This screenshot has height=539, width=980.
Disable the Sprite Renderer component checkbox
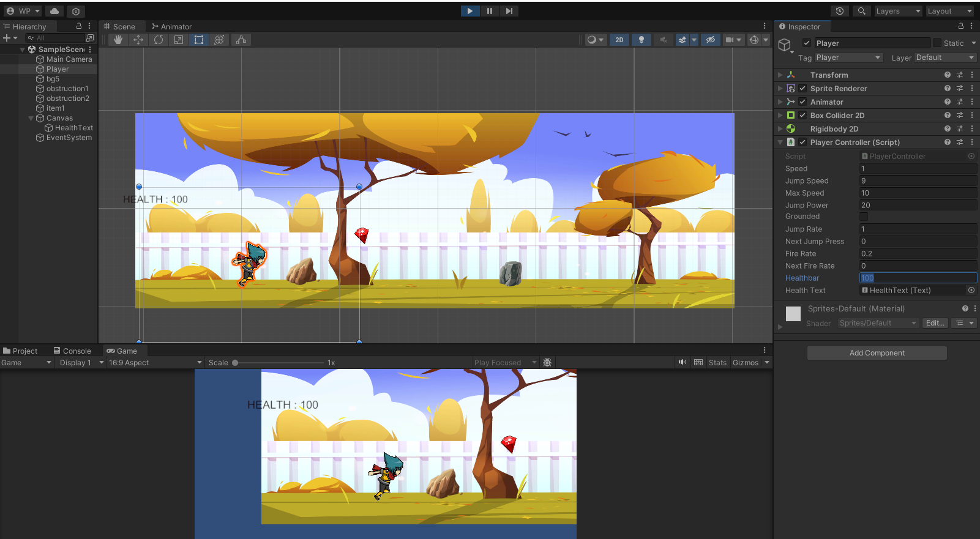(x=802, y=88)
